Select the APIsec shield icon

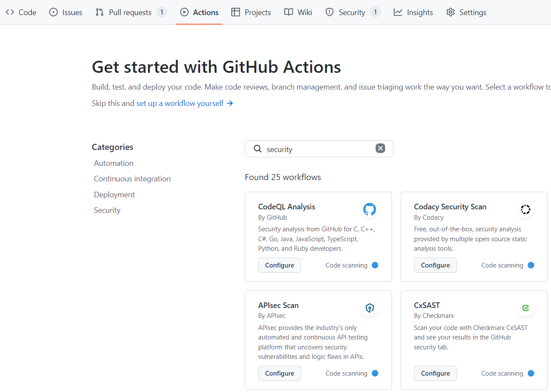click(369, 308)
